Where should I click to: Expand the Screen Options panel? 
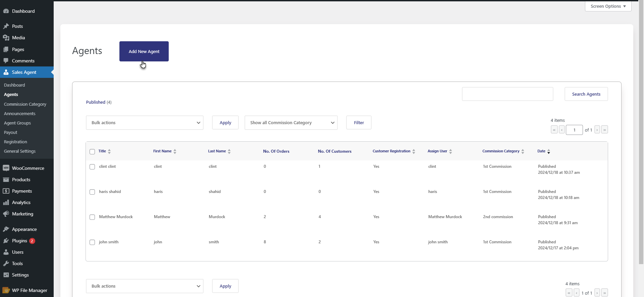coord(608,6)
